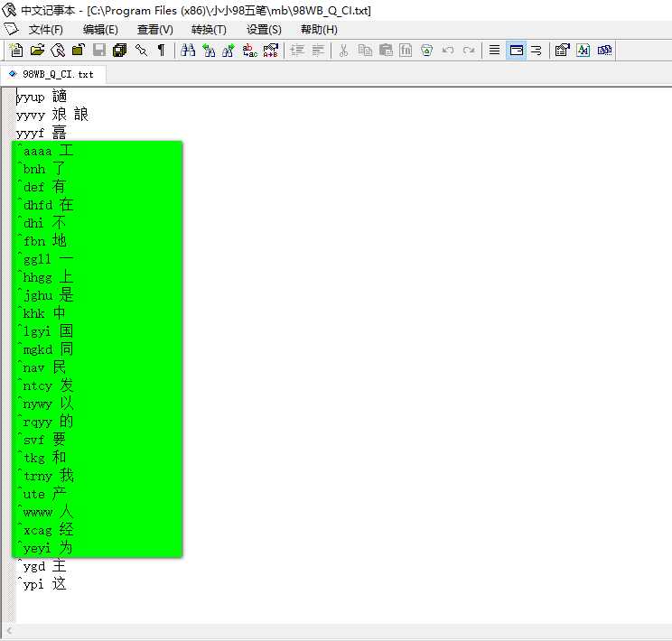
Task: Open the 编辑(E) menu
Action: [100, 30]
